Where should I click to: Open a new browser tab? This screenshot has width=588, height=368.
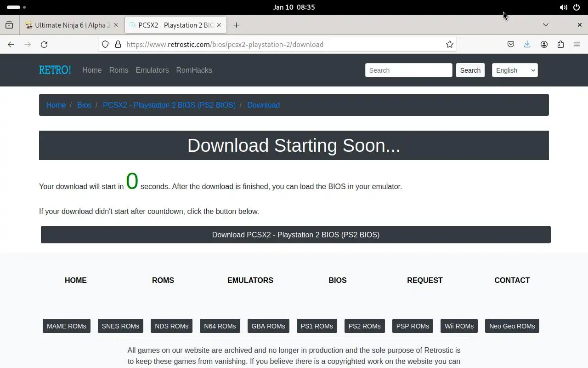236,25
